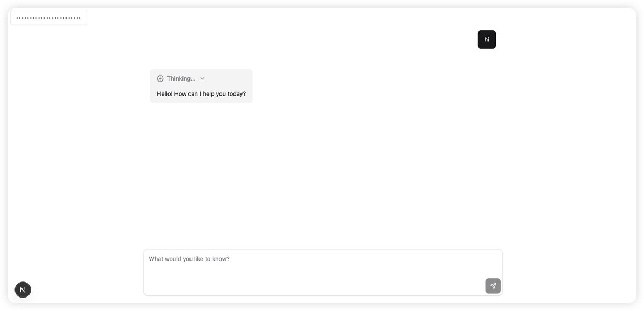Image resolution: width=644 pixels, height=311 pixels.
Task: Click the gray assistant response card
Action: [201, 86]
